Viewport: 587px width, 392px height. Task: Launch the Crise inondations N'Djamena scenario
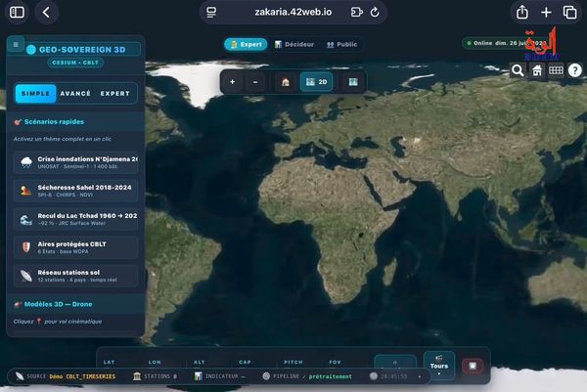tap(75, 162)
